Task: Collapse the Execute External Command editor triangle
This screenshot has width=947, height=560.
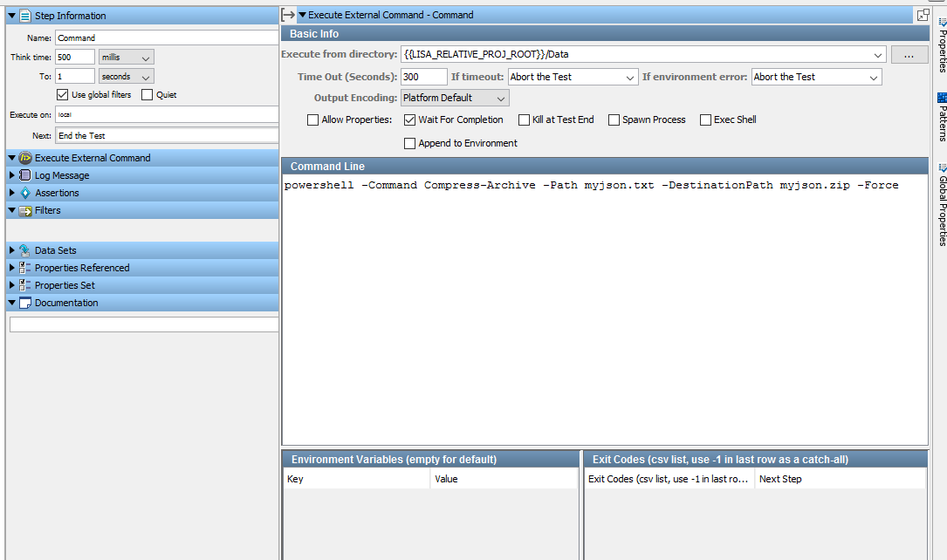Action: coord(303,15)
